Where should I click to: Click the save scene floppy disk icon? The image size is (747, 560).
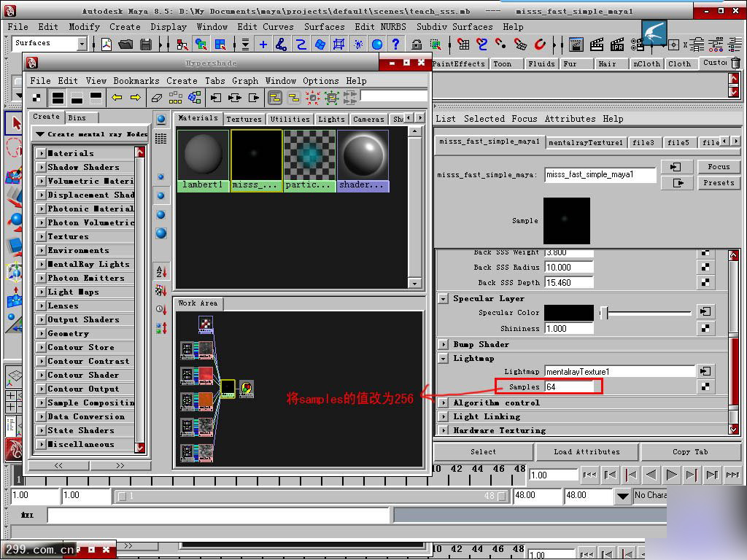[x=146, y=45]
